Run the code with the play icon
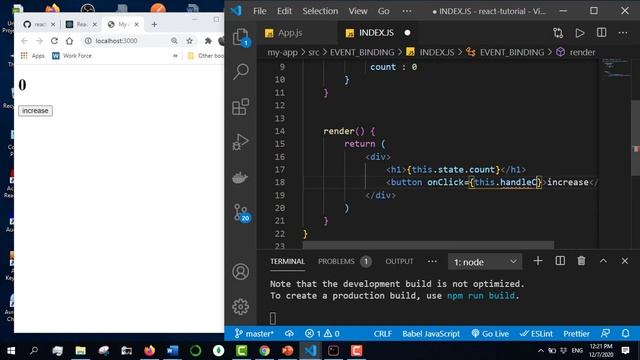The image size is (640, 360). 580,33
